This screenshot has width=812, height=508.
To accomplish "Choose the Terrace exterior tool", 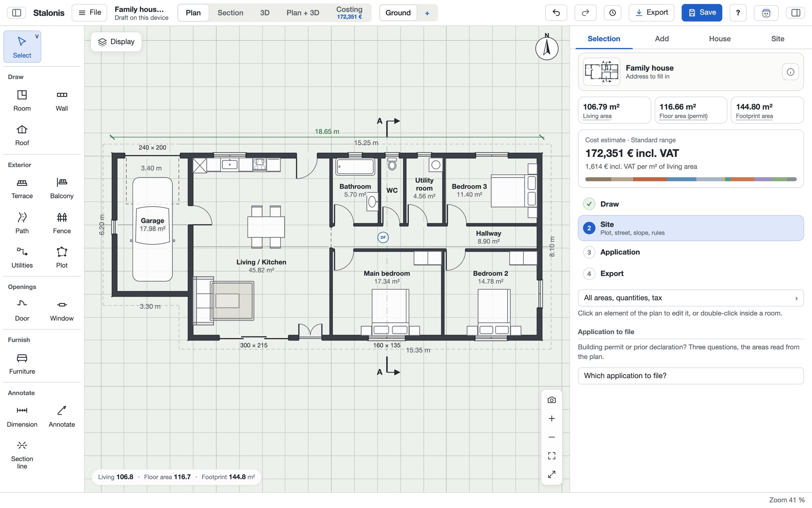I will pos(22,188).
